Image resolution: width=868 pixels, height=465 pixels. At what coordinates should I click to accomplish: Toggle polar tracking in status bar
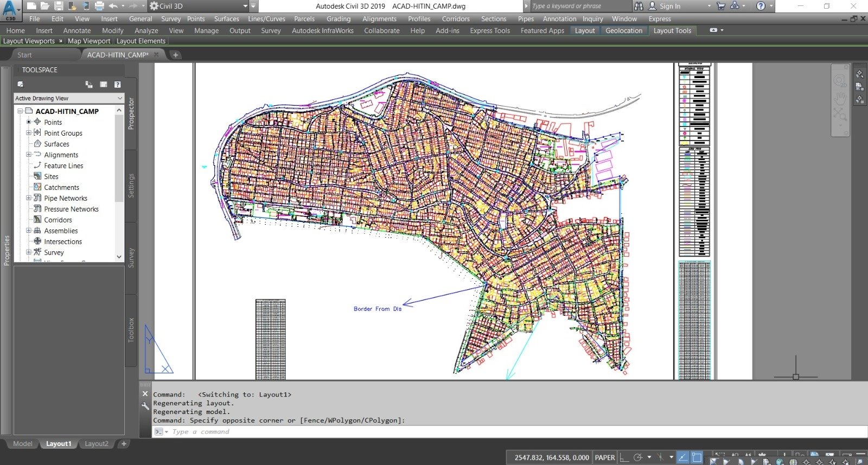point(638,457)
